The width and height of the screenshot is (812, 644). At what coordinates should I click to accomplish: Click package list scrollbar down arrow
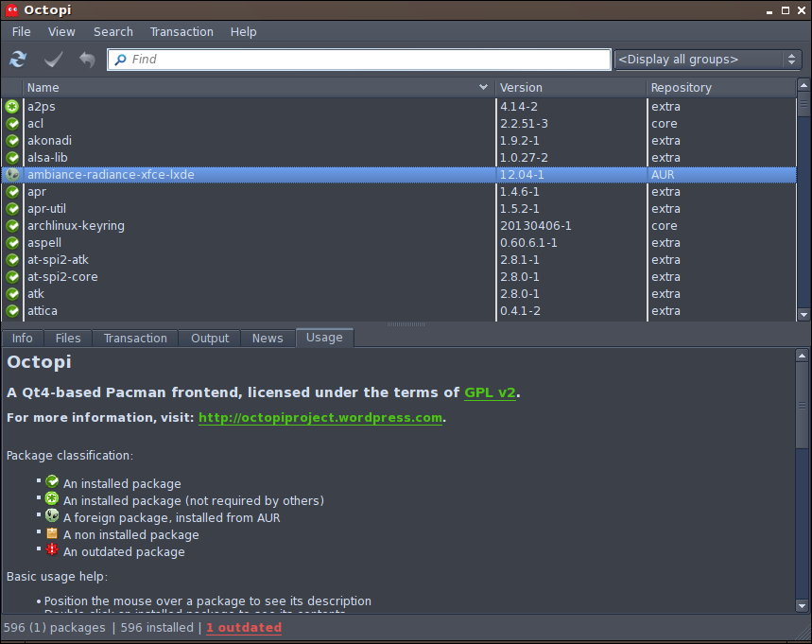(803, 315)
